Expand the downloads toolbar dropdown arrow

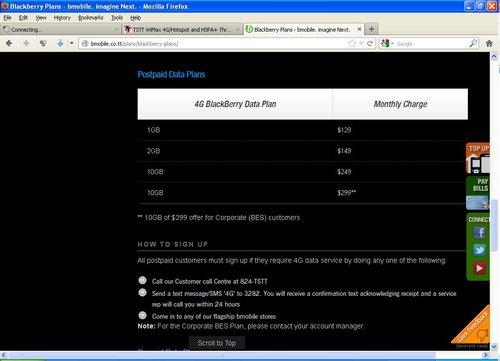(x=71, y=43)
